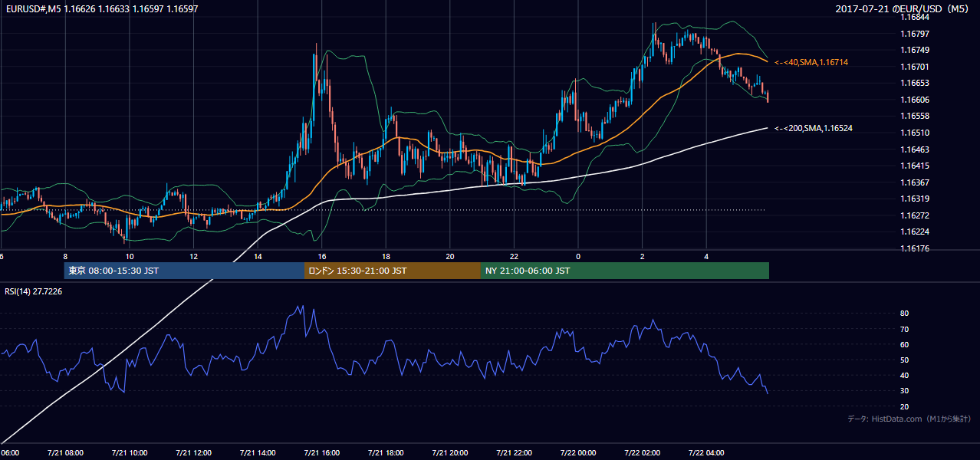Click the 06:00 bottom time label

point(9,452)
